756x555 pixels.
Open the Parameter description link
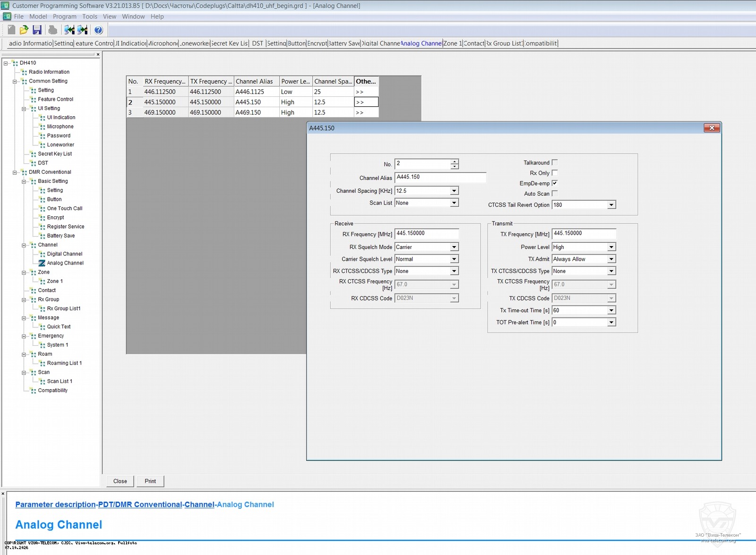click(x=55, y=504)
